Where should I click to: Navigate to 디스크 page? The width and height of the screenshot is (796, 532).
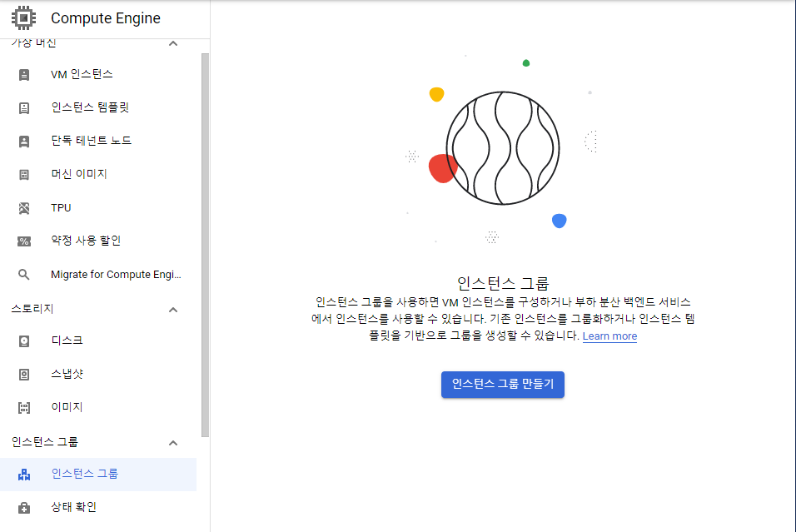click(x=98, y=341)
